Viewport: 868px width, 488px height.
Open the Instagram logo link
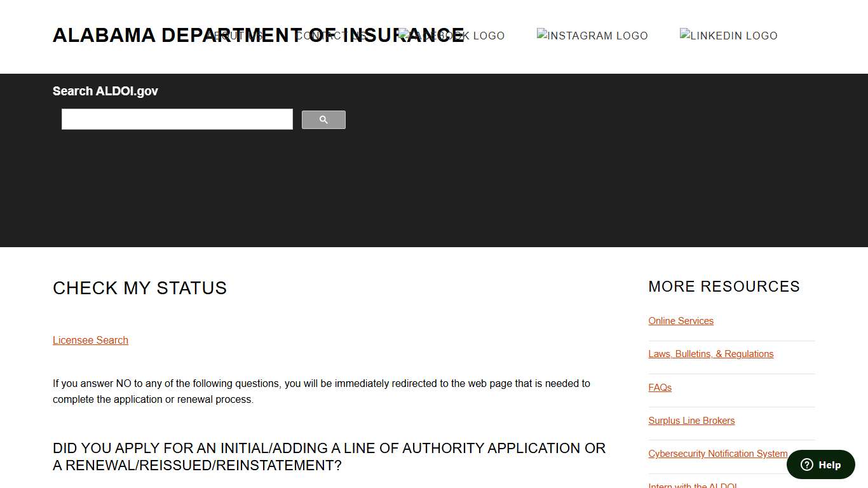click(x=592, y=36)
